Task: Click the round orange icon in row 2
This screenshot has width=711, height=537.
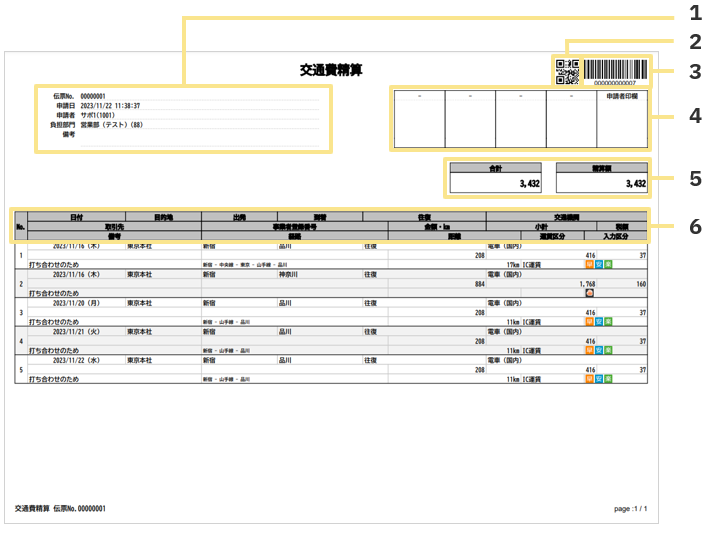Action: click(x=589, y=294)
